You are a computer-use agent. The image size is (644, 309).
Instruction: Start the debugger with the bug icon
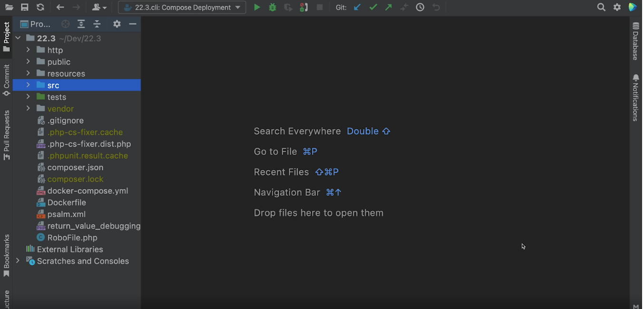(x=272, y=7)
